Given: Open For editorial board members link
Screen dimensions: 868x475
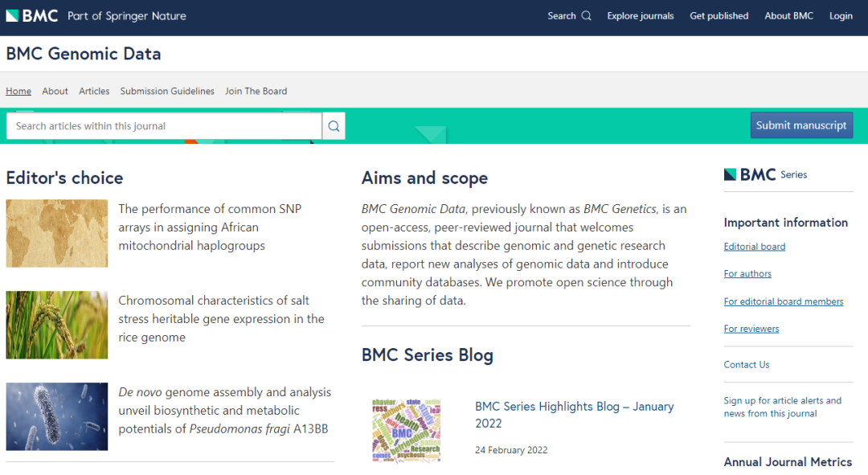Looking at the screenshot, I should [784, 301].
